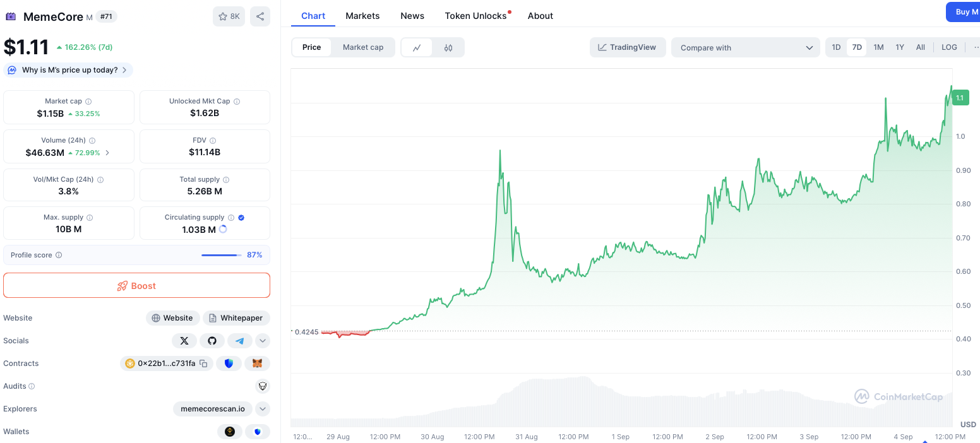The height and width of the screenshot is (443, 980).
Task: Open the Trust Wallet shield icon in Wallets
Action: coord(258,432)
